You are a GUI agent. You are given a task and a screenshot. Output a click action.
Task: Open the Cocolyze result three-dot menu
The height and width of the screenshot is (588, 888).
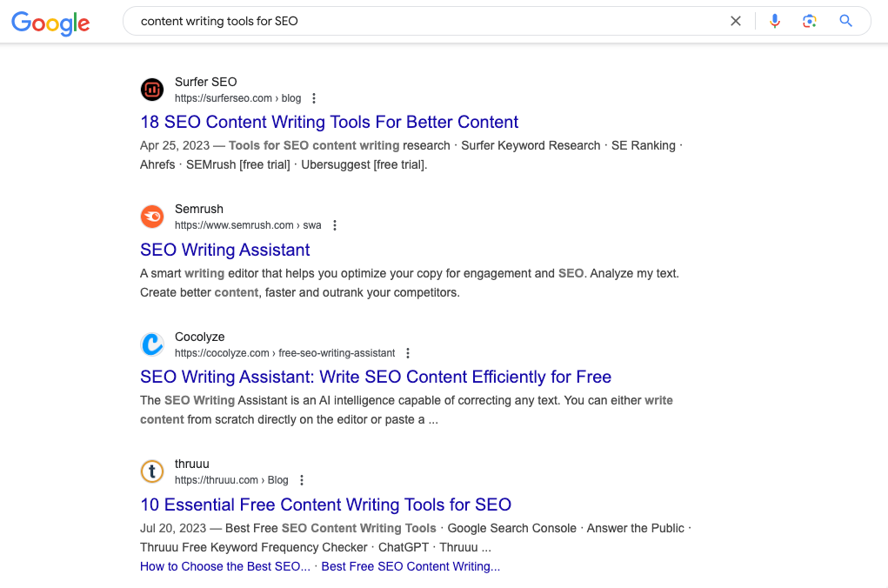[x=408, y=353]
